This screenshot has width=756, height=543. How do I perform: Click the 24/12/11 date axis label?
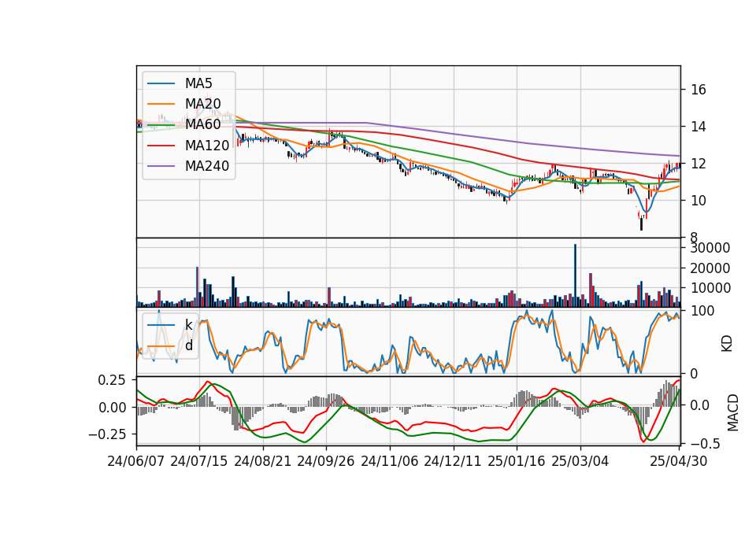tap(454, 461)
